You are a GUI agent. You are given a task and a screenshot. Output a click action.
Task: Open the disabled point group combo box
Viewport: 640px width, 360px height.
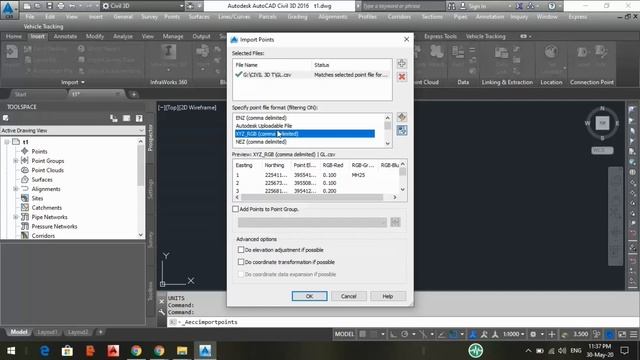pos(312,222)
